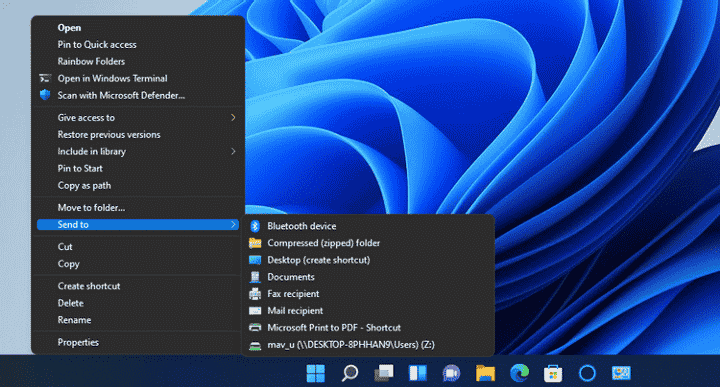Viewport: 720px width, 387px height.
Task: Choose Rename from the context menu
Action: (x=74, y=320)
